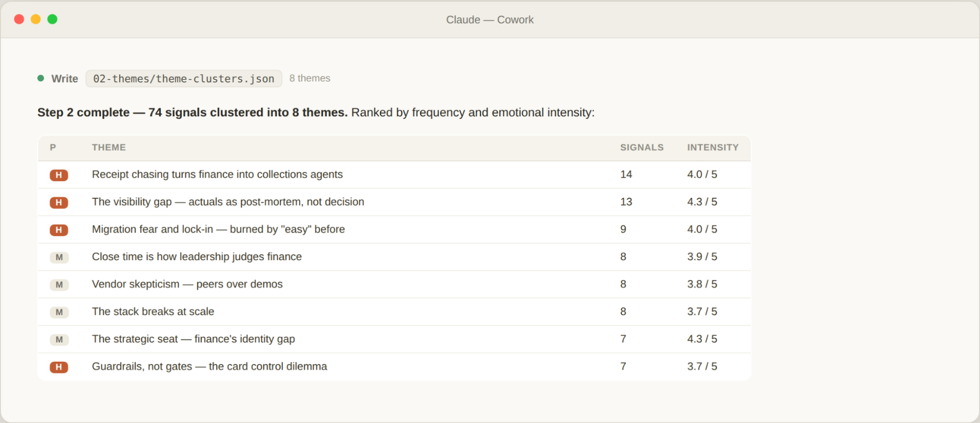Viewport: 980px width, 423px height.
Task: Click signals count 8 for stack breaks row
Action: [623, 312]
